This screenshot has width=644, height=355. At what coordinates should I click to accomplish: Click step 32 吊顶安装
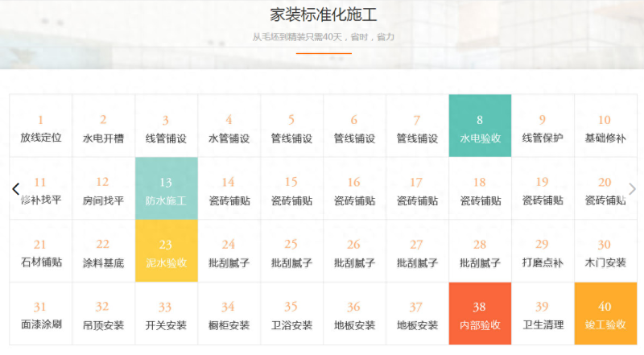(x=103, y=314)
